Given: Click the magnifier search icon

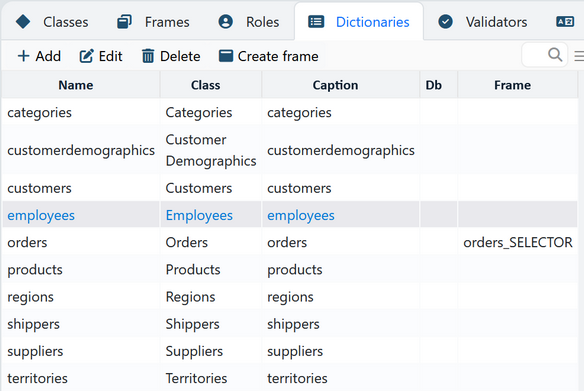Looking at the screenshot, I should coord(555,55).
